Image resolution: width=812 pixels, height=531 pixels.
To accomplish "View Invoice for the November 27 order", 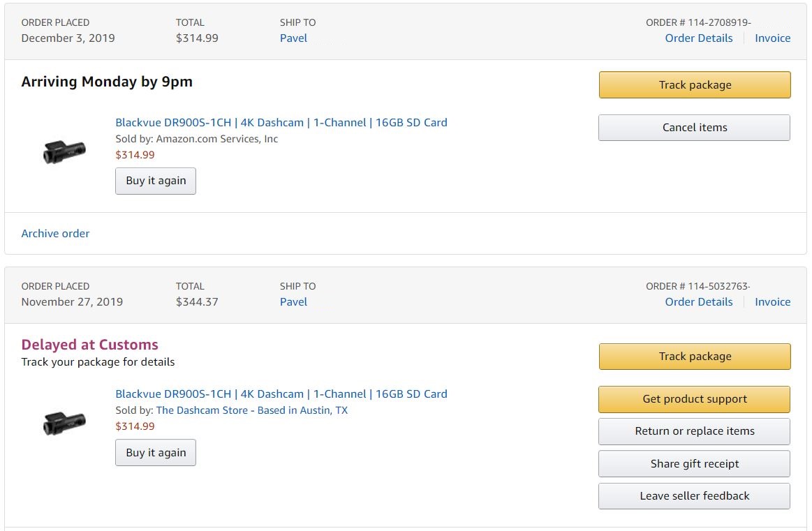I will pos(772,302).
